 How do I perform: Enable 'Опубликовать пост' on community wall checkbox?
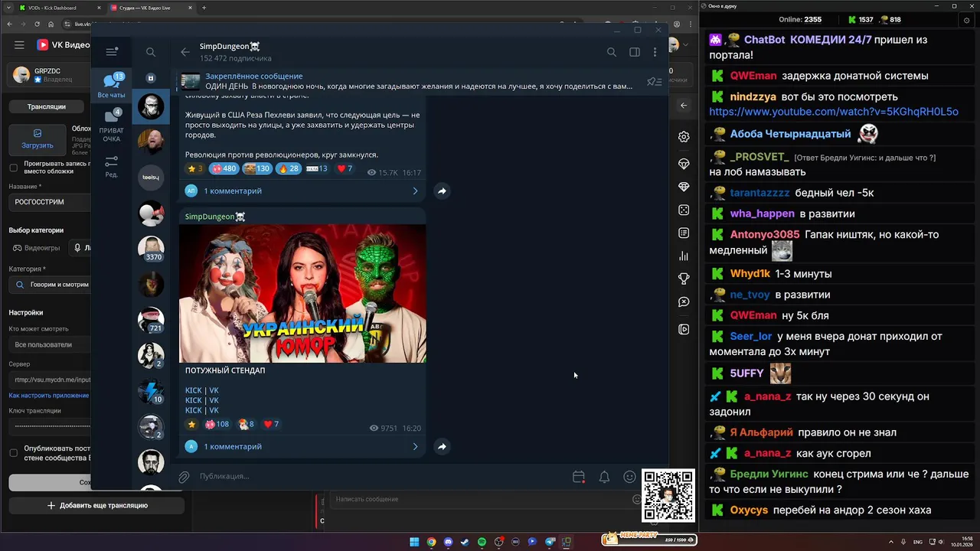click(x=13, y=452)
